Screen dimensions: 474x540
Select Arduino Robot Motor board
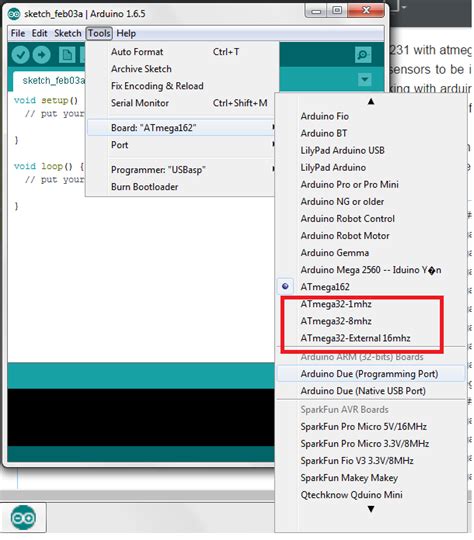(x=371, y=236)
